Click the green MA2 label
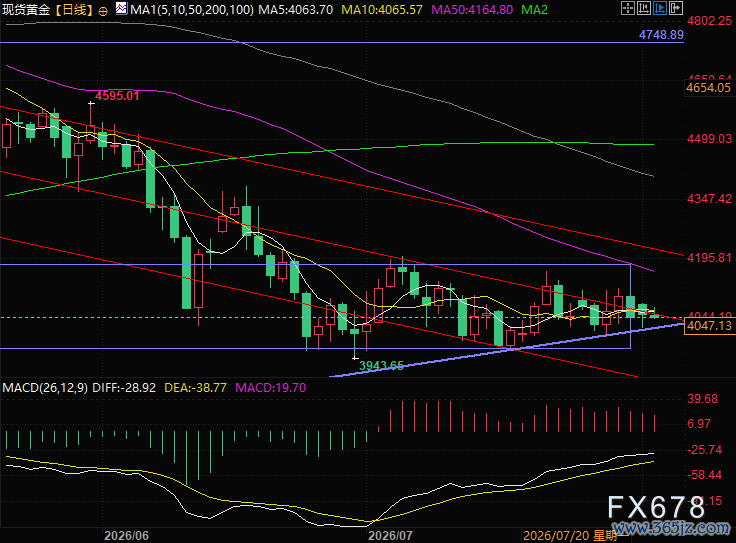Viewport: 736px width, 543px height. pyautogui.click(x=534, y=9)
